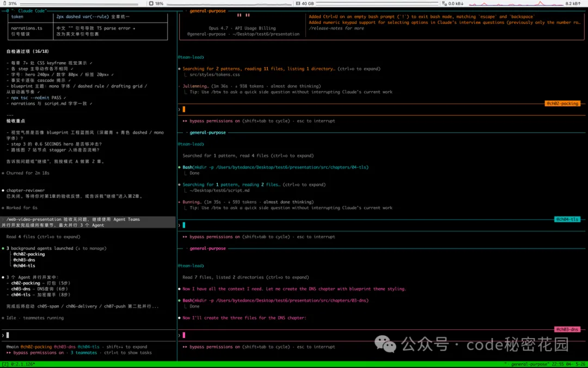The height and width of the screenshot is (368, 588).
Task: Click the '验收重点' heading
Action: pos(16,121)
